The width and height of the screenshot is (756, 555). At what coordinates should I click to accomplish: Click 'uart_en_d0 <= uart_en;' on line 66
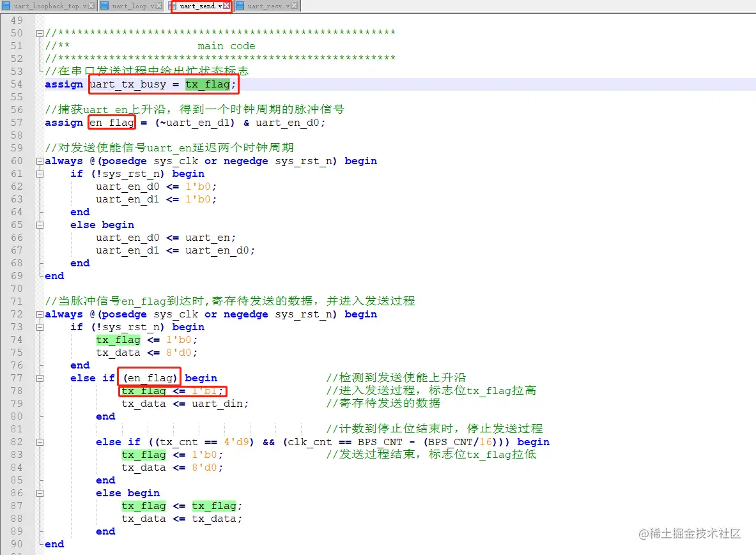point(166,238)
